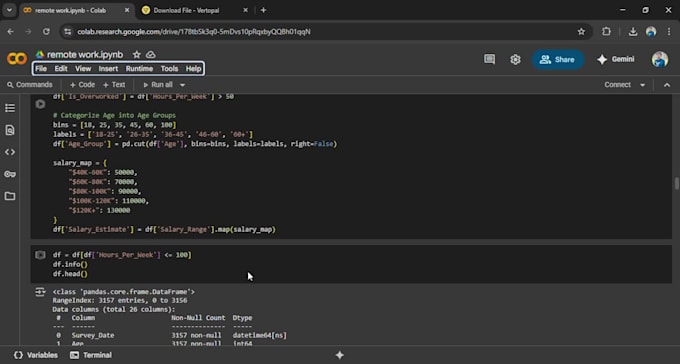
Task: Click the notebook vertical scrollbar thumb
Action: tap(676, 184)
